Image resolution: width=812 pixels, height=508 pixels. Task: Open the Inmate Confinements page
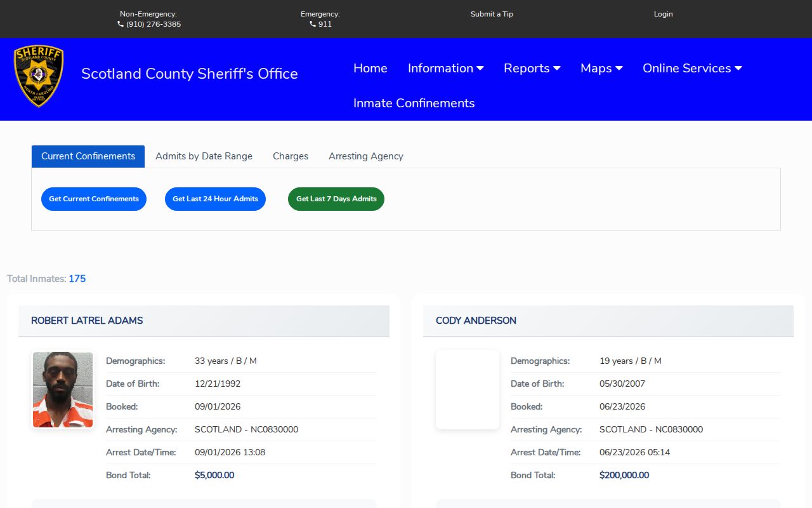click(414, 103)
